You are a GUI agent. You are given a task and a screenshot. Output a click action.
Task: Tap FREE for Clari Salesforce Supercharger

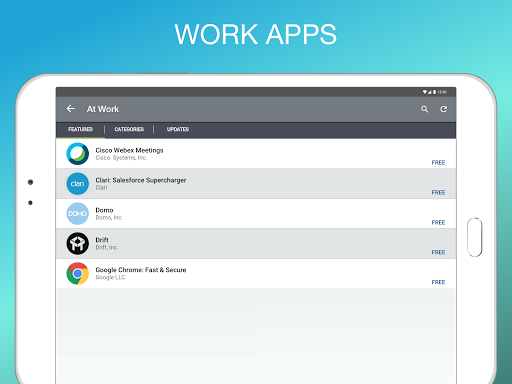coord(438,193)
